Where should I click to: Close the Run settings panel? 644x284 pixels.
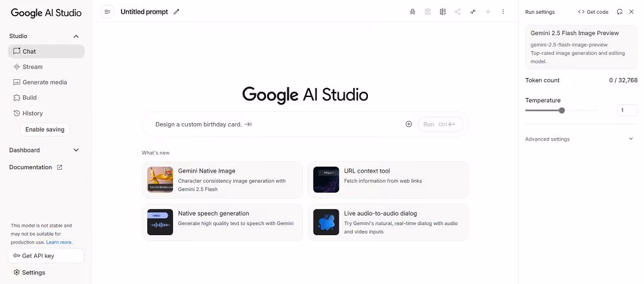631,12
